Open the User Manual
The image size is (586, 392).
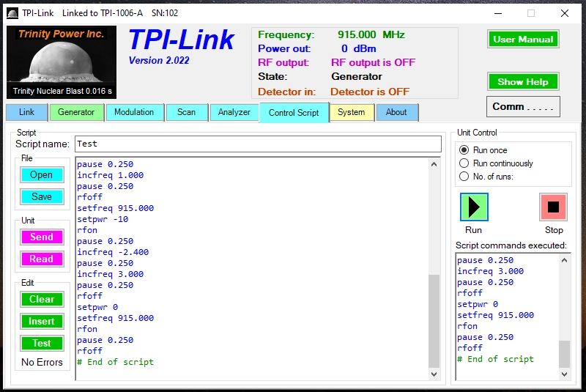pos(523,40)
